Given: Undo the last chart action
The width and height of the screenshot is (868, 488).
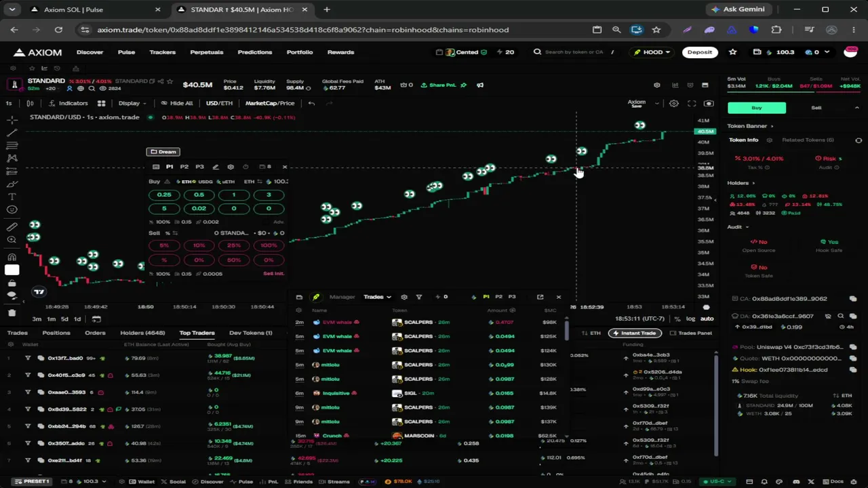Looking at the screenshot, I should click(311, 103).
